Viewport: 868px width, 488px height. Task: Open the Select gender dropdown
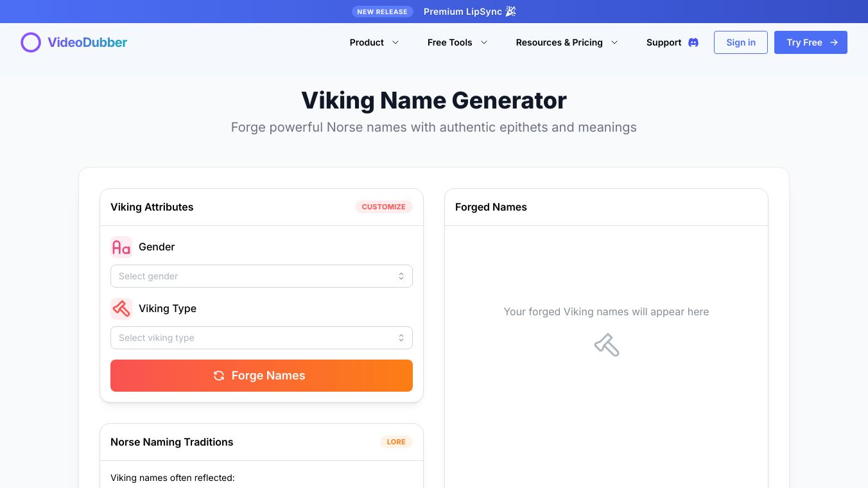coord(261,276)
